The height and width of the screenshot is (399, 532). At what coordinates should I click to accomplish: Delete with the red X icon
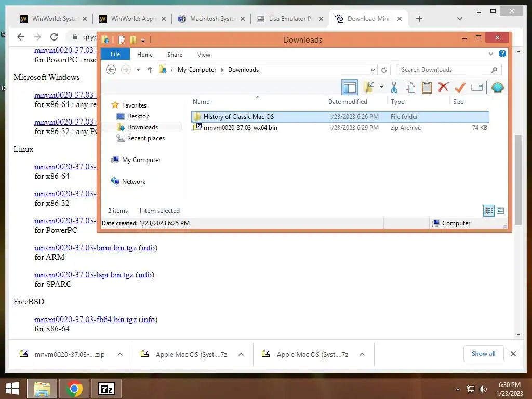443,87
